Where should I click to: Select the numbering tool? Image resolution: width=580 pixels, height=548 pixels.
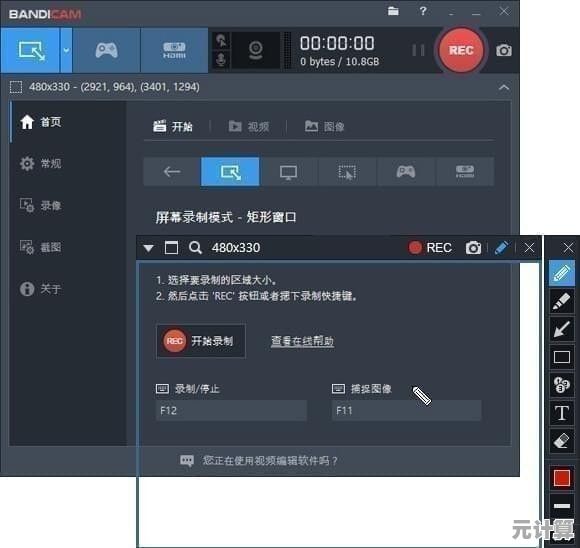click(562, 385)
